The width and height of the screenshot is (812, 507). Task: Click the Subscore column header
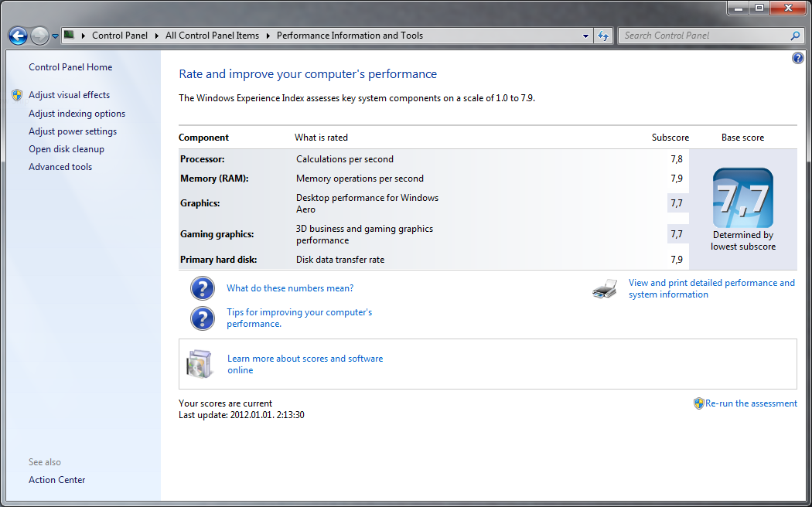670,138
